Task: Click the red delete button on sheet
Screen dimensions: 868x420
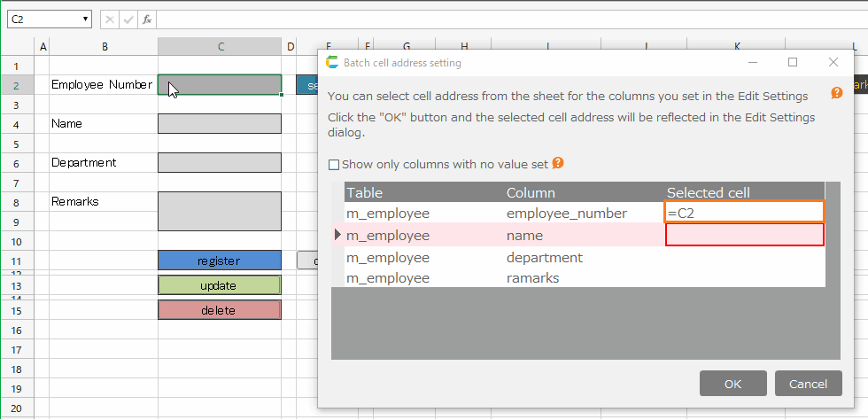Action: [x=220, y=310]
